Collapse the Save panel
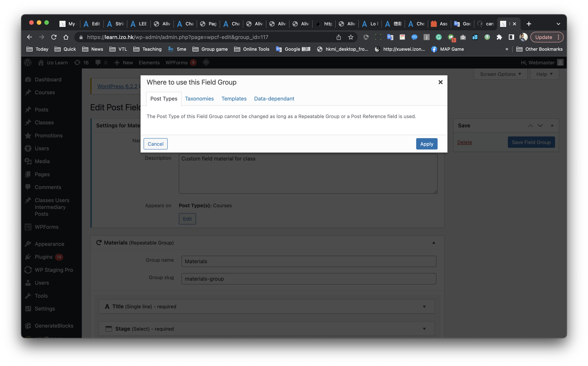 pyautogui.click(x=552, y=125)
